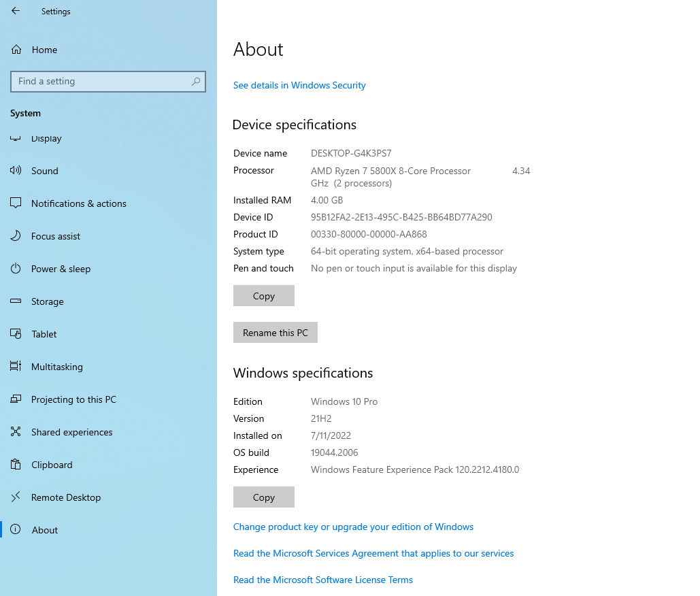Click the search magnifier icon
Screen dimensions: 700x596
(195, 81)
